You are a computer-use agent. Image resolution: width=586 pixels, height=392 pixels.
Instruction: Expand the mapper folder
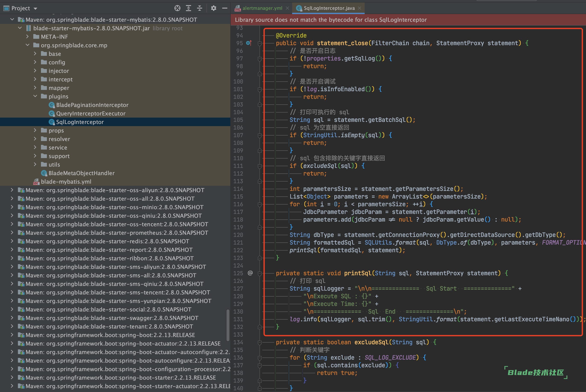(x=35, y=88)
